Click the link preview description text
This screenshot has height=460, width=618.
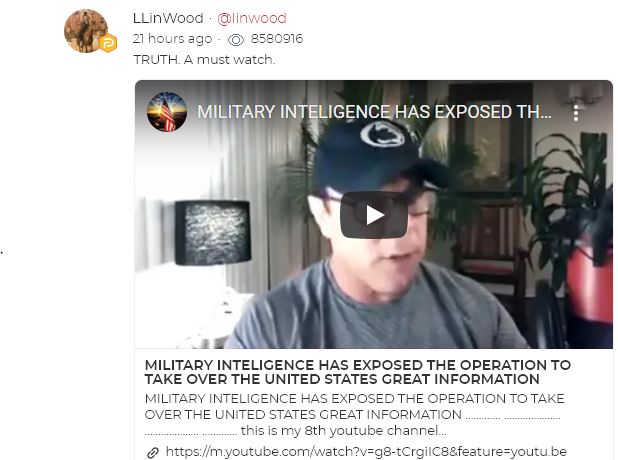click(x=354, y=414)
